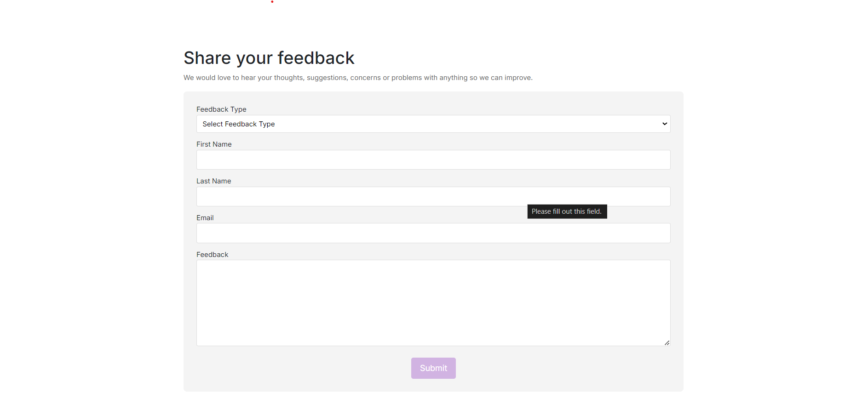
Task: Click the First Name label
Action: tap(214, 144)
